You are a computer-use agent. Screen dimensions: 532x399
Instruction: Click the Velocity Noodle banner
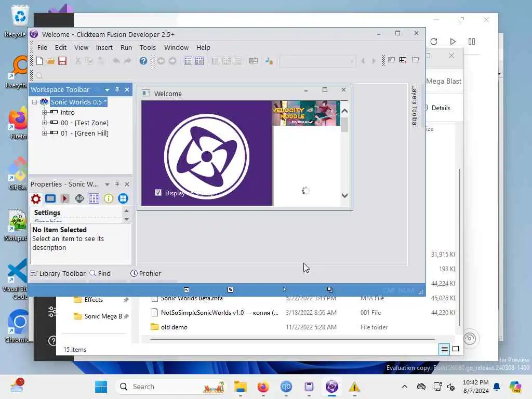click(x=306, y=113)
